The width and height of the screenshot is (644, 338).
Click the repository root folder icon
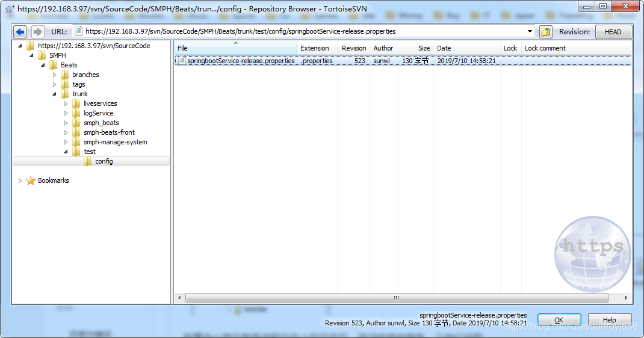pyautogui.click(x=30, y=46)
